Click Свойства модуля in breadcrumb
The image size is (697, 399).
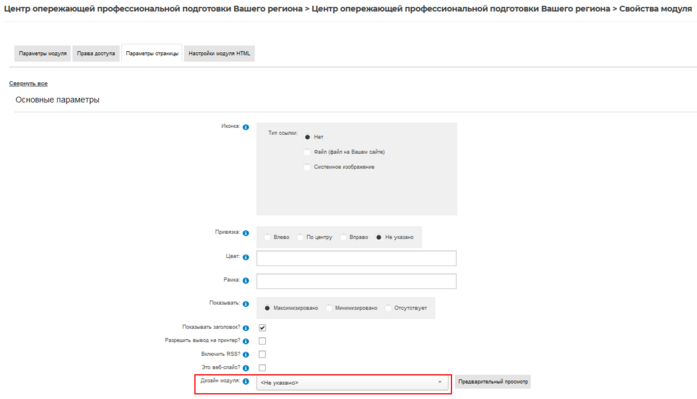pyautogui.click(x=655, y=9)
